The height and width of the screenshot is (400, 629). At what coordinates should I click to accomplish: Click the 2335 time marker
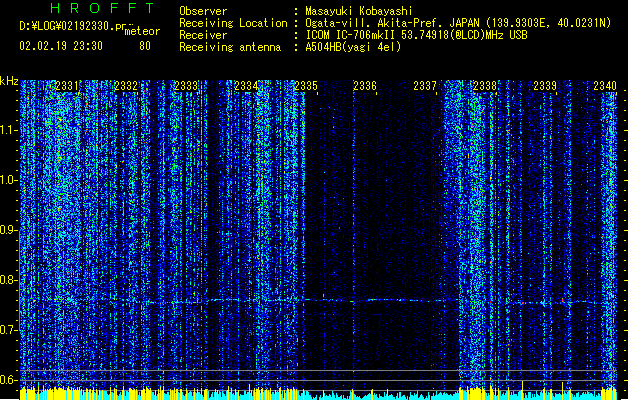point(306,86)
